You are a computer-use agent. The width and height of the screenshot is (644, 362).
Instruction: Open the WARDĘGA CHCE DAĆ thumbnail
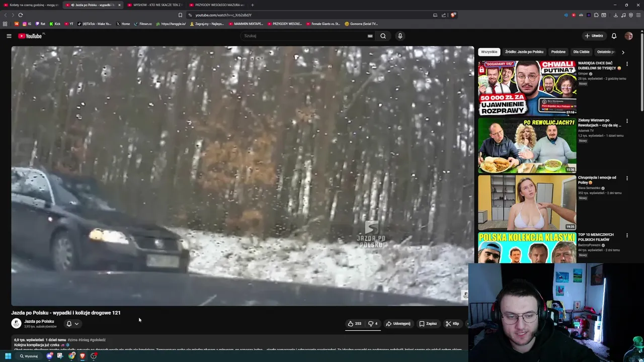(527, 88)
